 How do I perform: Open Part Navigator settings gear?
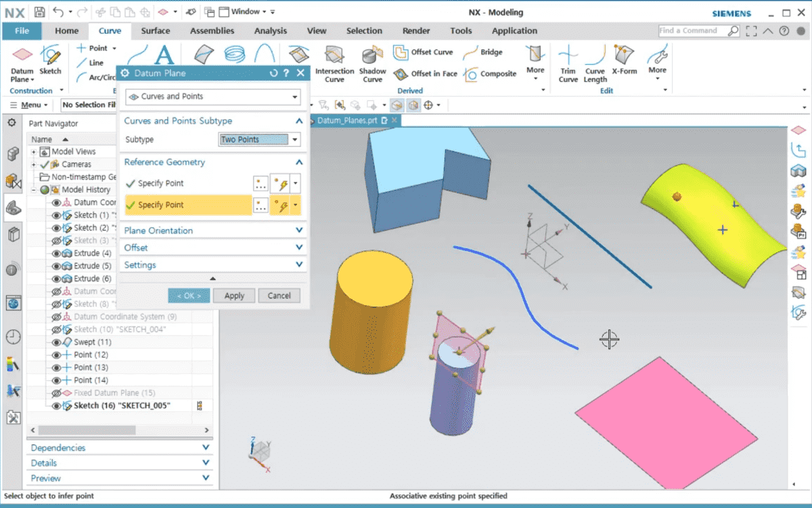(x=12, y=123)
